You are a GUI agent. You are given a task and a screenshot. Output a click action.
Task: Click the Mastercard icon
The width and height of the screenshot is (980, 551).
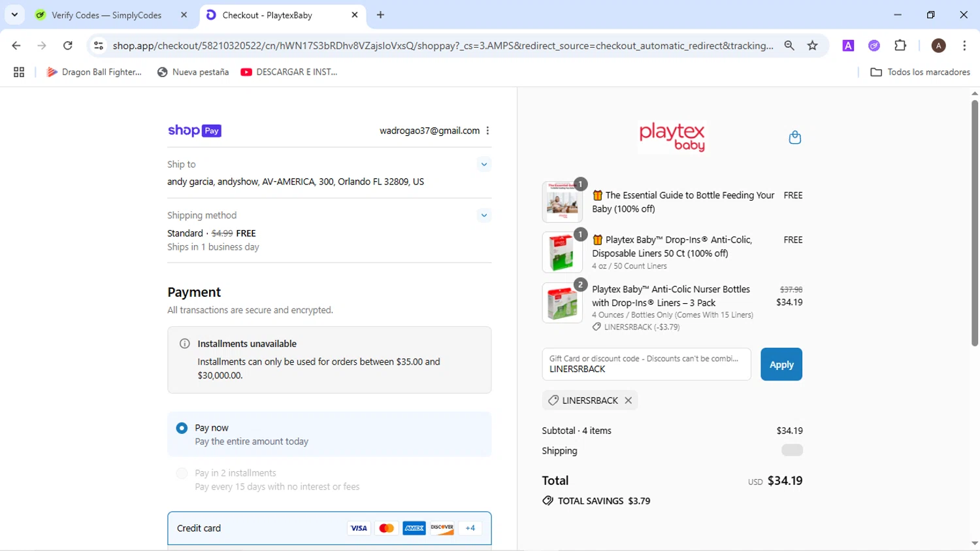[x=386, y=528]
